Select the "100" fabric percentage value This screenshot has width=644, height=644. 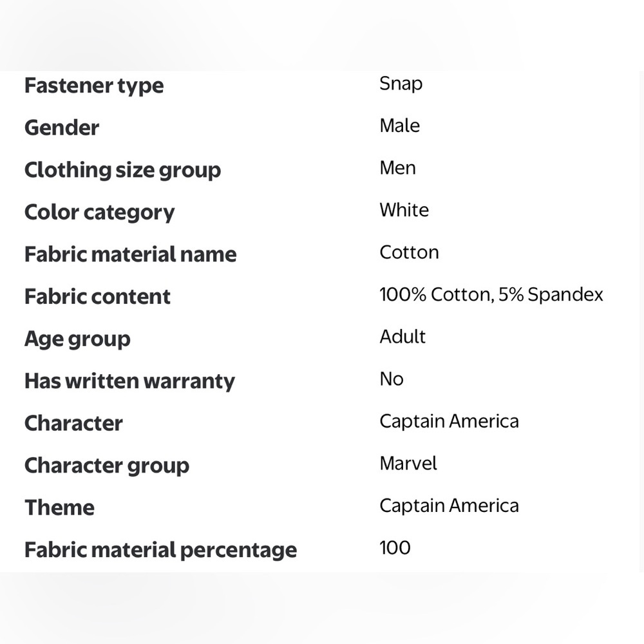coord(395,548)
